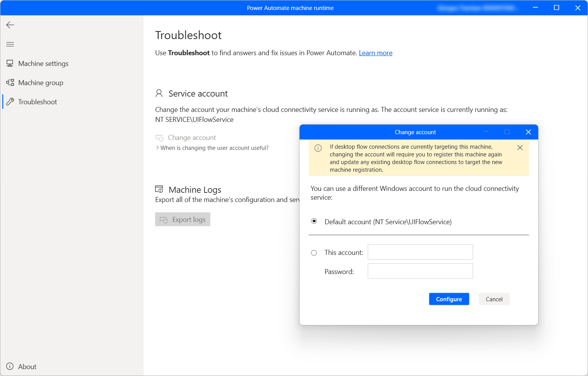
Task: Navigate to Machine group in the sidebar
Action: point(40,82)
